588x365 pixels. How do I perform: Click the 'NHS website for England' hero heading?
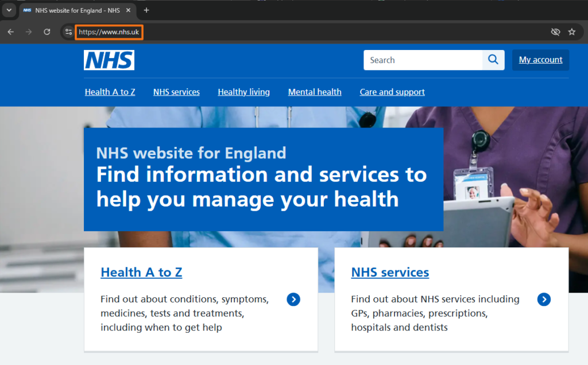click(191, 153)
